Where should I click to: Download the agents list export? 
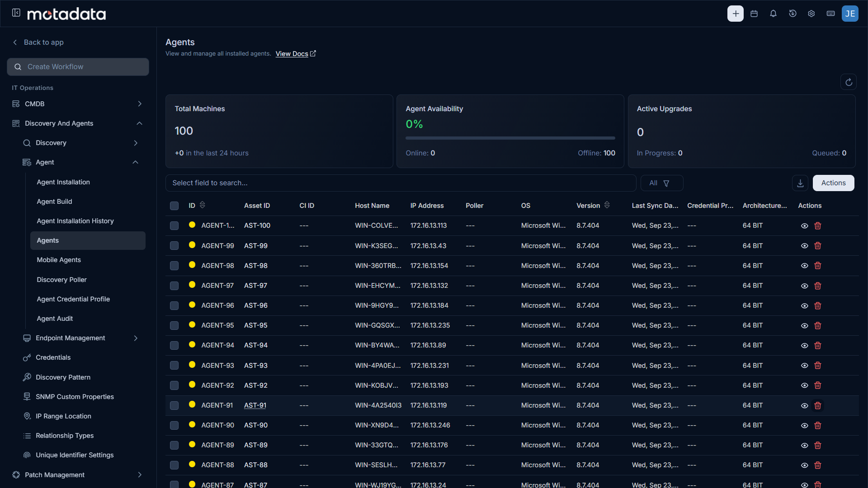coord(800,183)
